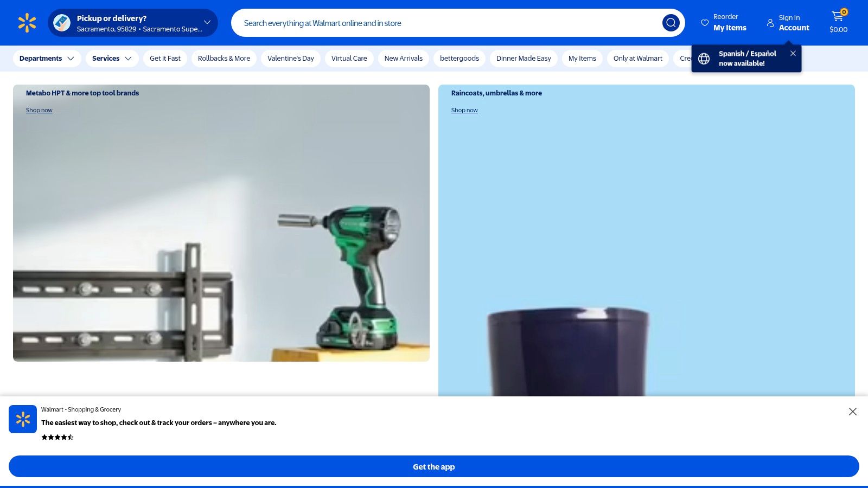Switch to the New Arrivals section
The image size is (868, 488).
[403, 58]
